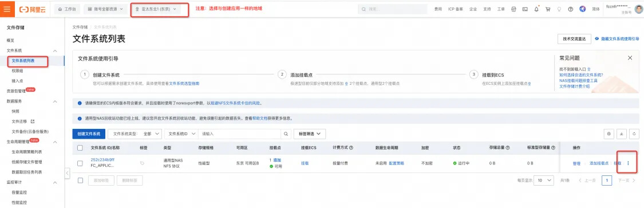Select the checkbox for file system 252c234b9ff
Image resolution: width=644 pixels, height=208 pixels.
coord(80,163)
